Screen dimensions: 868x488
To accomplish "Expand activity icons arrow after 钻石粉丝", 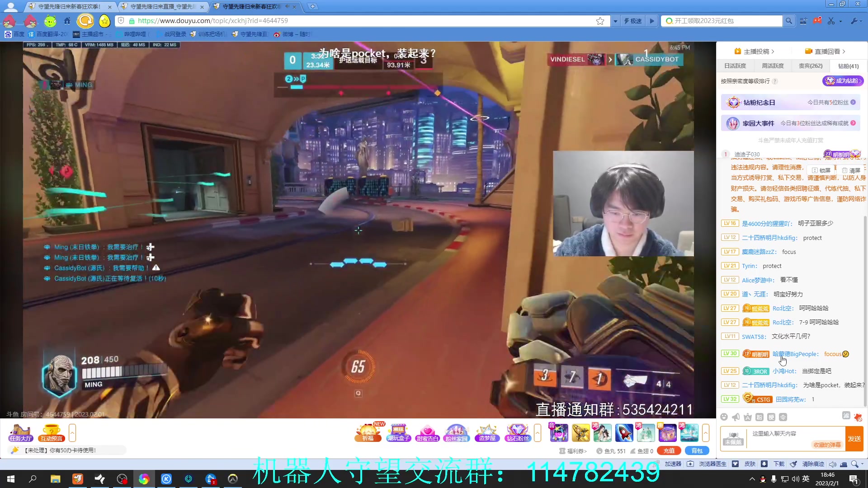I will click(537, 433).
